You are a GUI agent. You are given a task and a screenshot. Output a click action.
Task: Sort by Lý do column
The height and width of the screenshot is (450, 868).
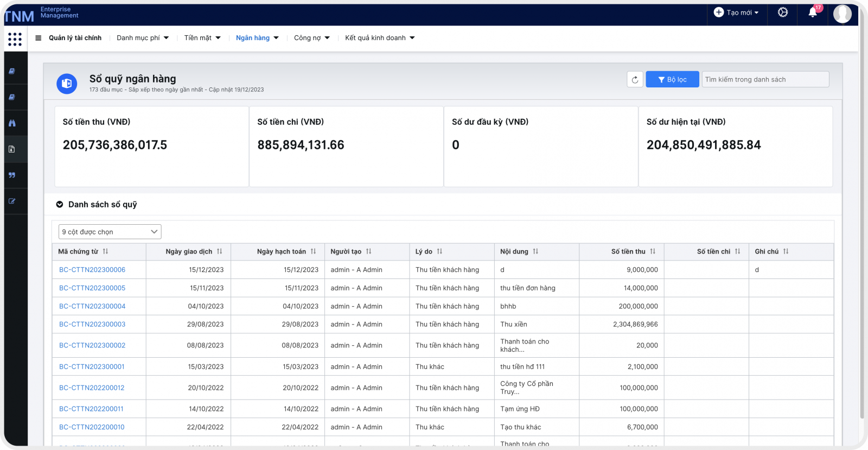coord(439,251)
